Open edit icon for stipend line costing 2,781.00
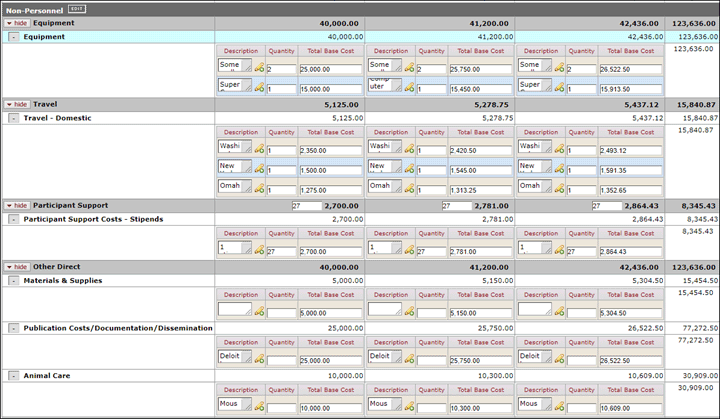This screenshot has height=419, width=720. coord(409,250)
